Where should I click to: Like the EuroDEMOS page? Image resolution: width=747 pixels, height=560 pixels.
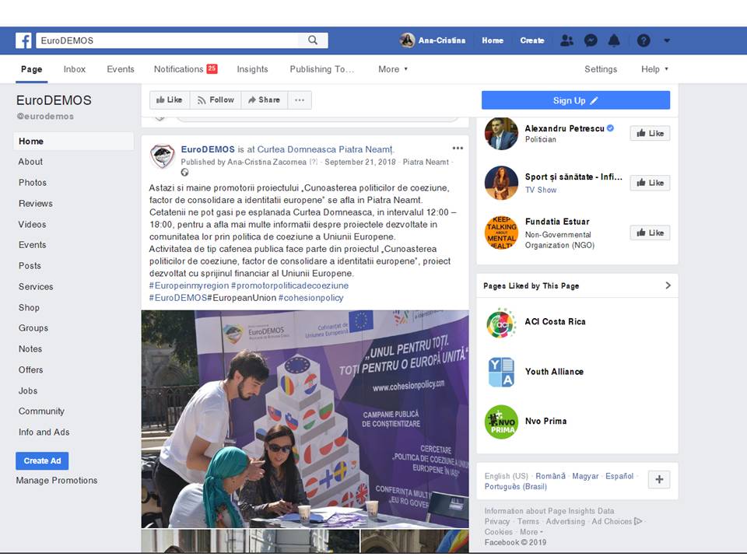pyautogui.click(x=170, y=100)
